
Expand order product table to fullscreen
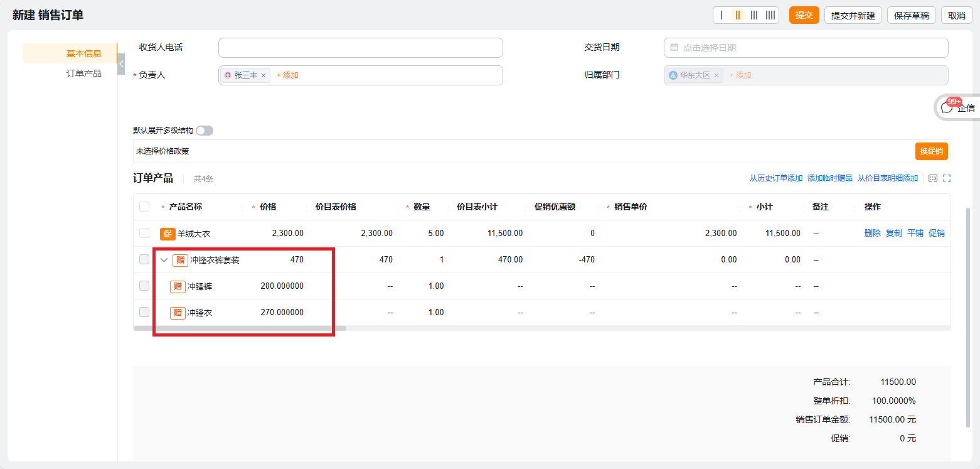point(947,178)
